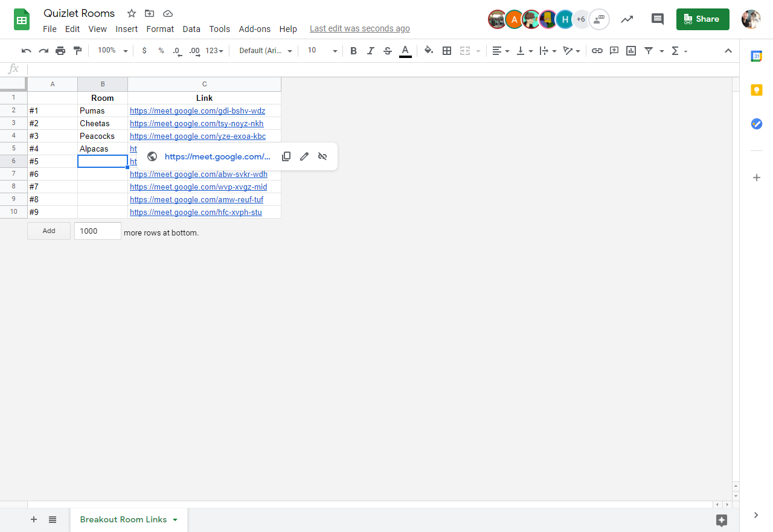Open the Google Tasks side panel
The image size is (773, 532).
click(x=756, y=124)
